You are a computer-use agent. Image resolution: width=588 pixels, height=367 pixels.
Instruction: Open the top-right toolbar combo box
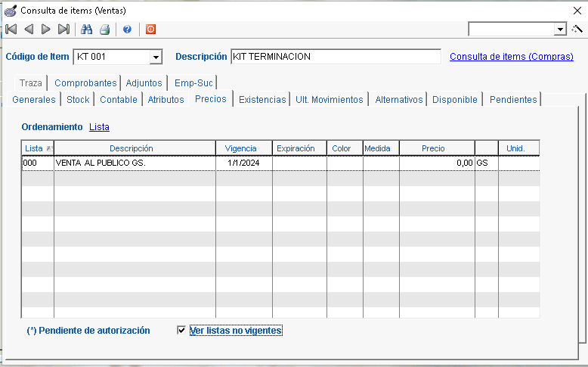[x=560, y=30]
